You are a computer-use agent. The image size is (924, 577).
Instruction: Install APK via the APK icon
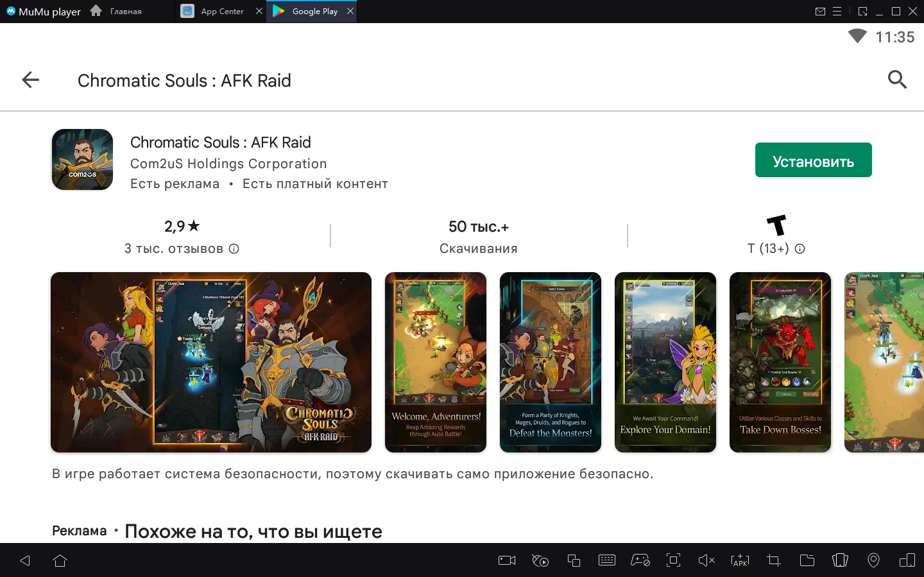coord(740,560)
